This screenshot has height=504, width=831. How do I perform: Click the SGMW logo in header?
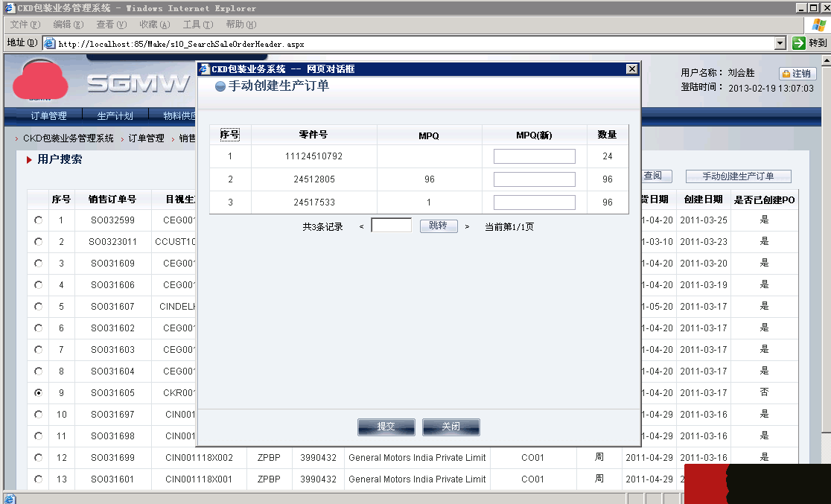point(138,83)
